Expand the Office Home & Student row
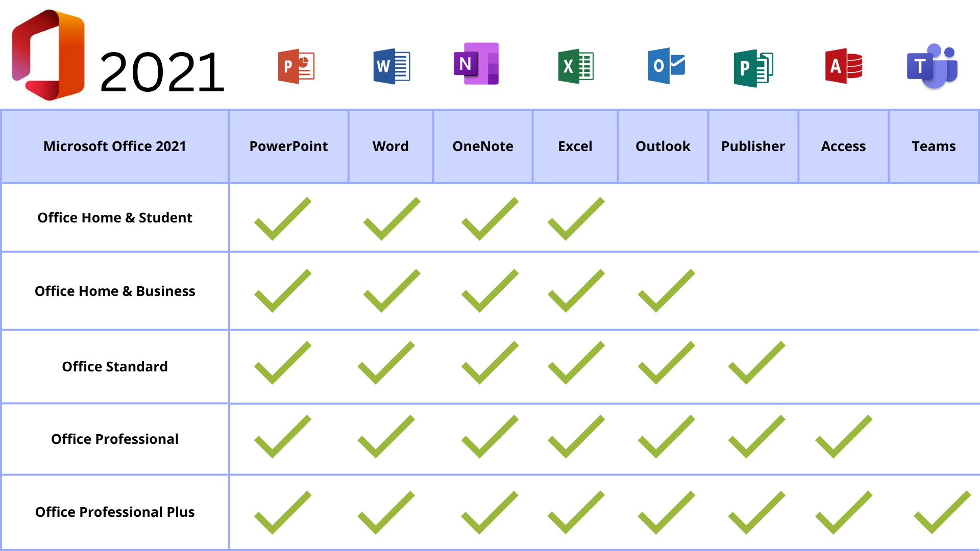This screenshot has width=980, height=551. pos(114,217)
